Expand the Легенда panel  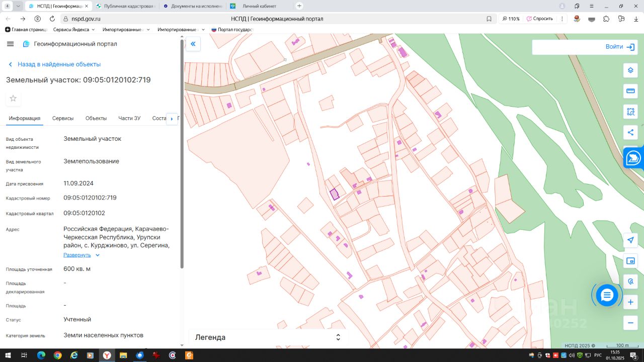click(338, 337)
